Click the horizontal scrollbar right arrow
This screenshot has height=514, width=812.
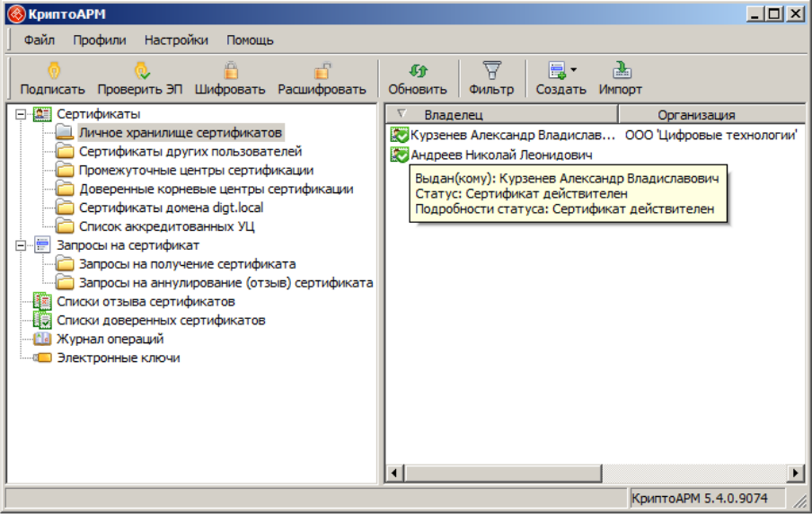[x=796, y=473]
